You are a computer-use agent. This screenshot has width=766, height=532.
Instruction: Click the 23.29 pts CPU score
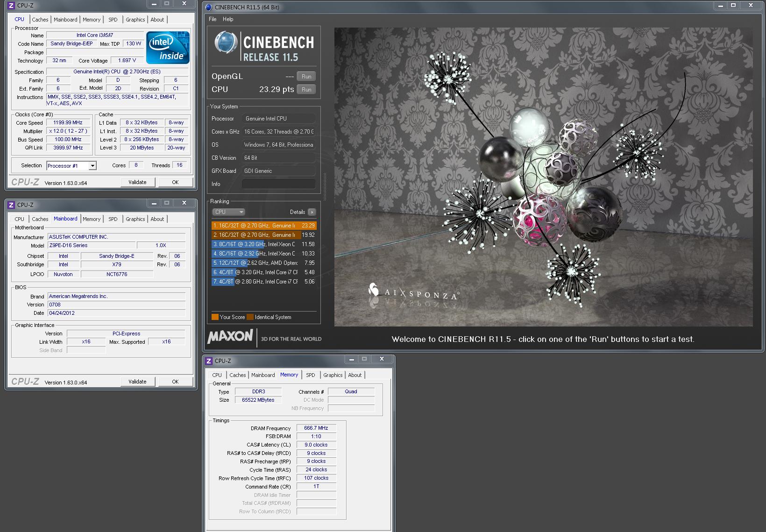coord(277,89)
